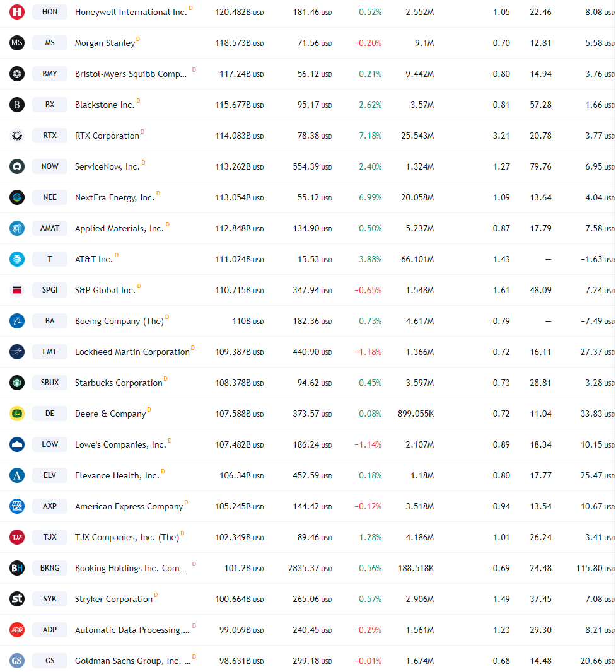The width and height of the screenshot is (616, 672).
Task: Click the Bristol-Myers Squibb logo icon
Action: click(x=17, y=74)
